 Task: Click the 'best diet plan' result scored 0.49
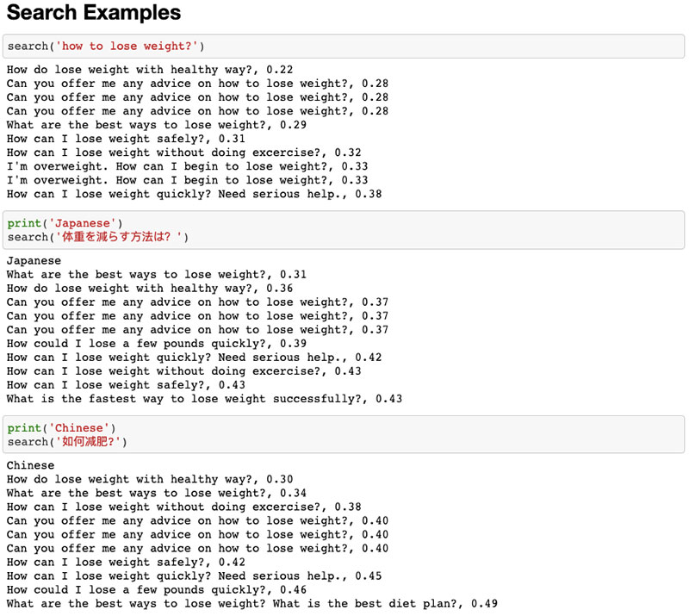(251, 604)
